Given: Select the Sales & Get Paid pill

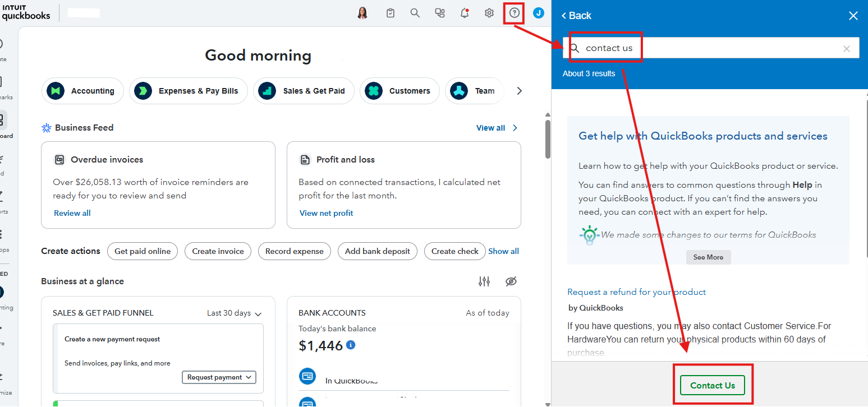Looking at the screenshot, I should click(304, 91).
